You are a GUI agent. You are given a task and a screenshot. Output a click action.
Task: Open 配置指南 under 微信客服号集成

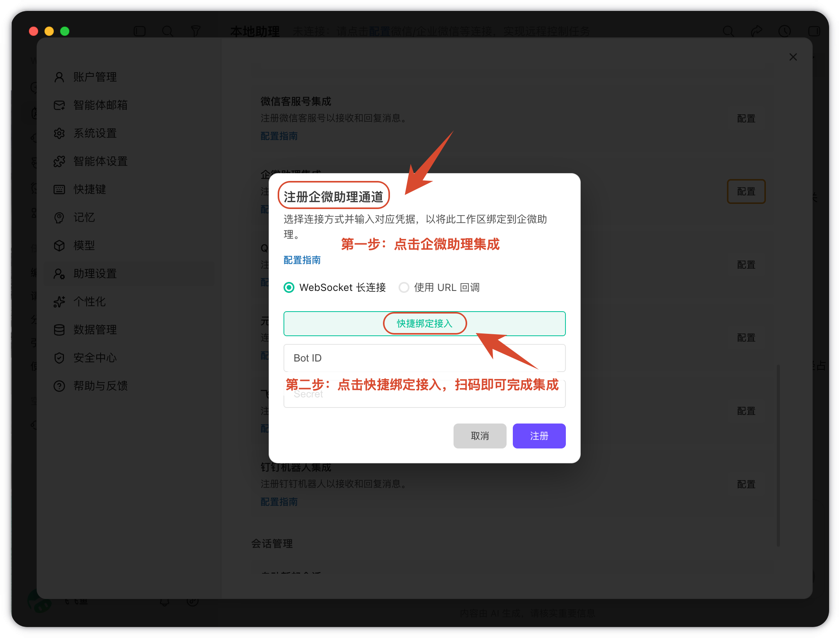[x=279, y=136]
